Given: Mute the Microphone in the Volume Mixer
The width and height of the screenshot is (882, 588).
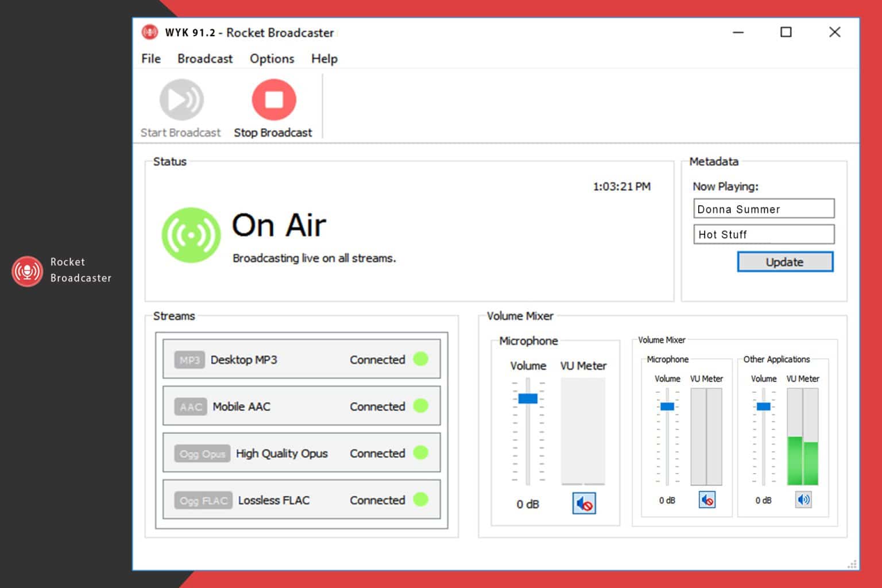Looking at the screenshot, I should 584,504.
